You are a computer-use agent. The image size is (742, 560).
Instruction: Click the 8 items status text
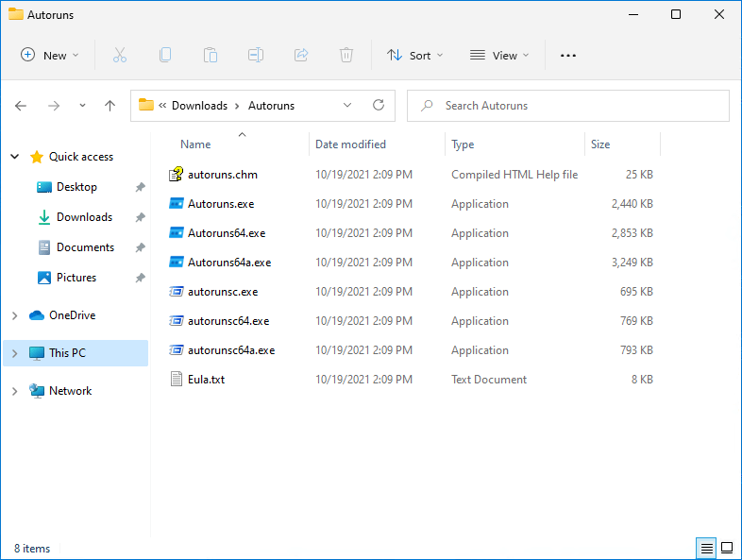32,548
